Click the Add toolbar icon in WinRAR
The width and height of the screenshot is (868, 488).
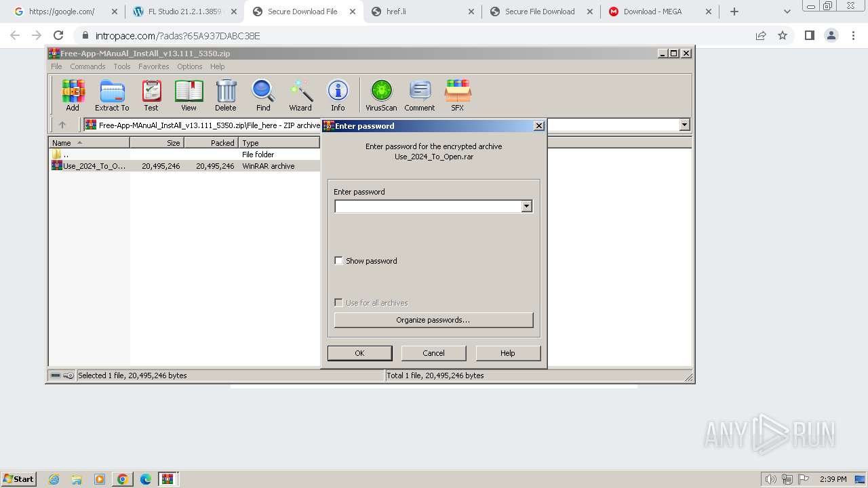pos(73,95)
